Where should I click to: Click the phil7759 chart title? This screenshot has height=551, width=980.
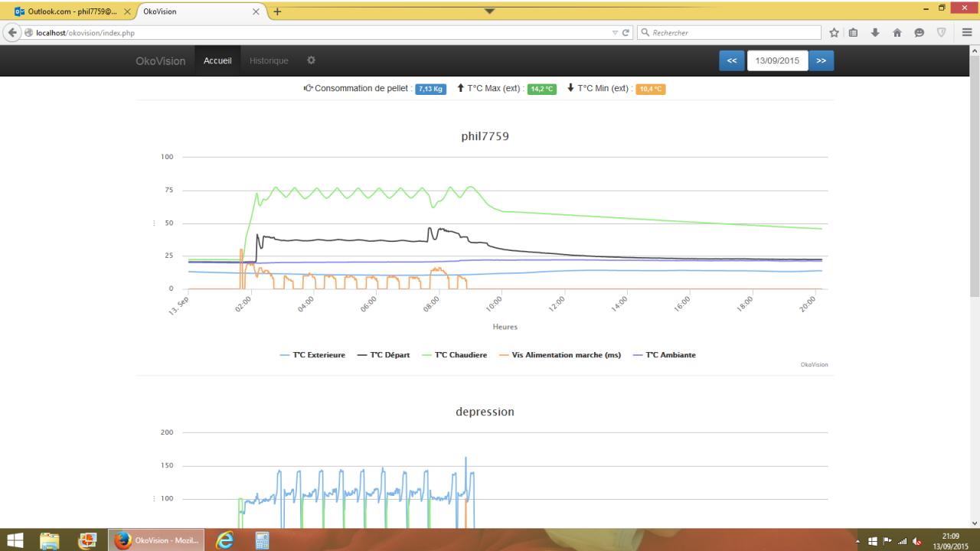pyautogui.click(x=485, y=136)
